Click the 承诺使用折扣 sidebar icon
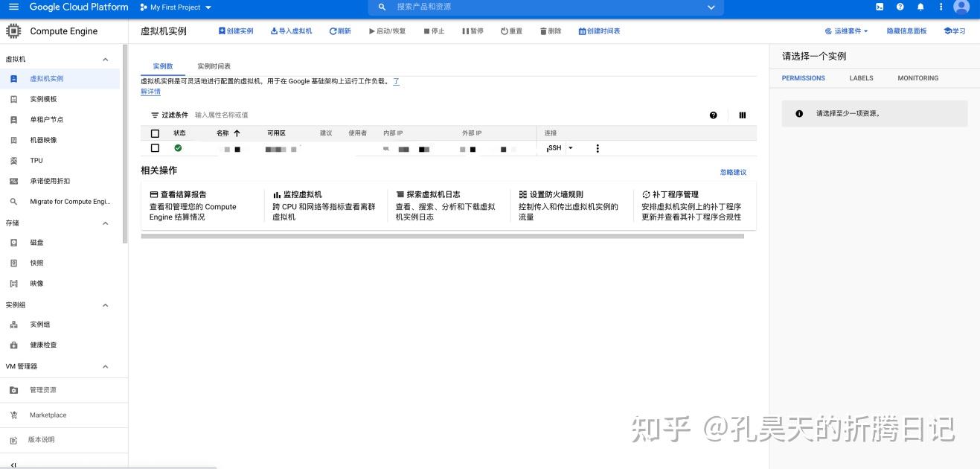The width and height of the screenshot is (980, 469). pos(13,181)
